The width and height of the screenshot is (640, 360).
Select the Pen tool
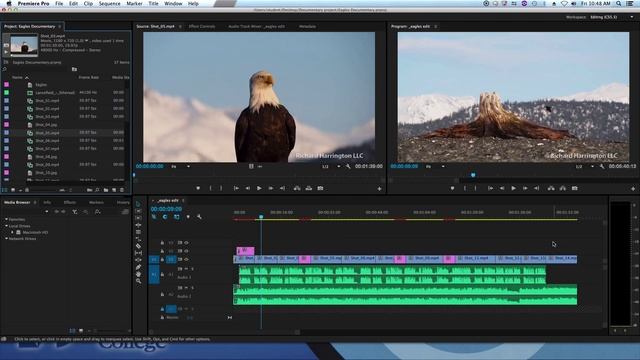pyautogui.click(x=138, y=267)
